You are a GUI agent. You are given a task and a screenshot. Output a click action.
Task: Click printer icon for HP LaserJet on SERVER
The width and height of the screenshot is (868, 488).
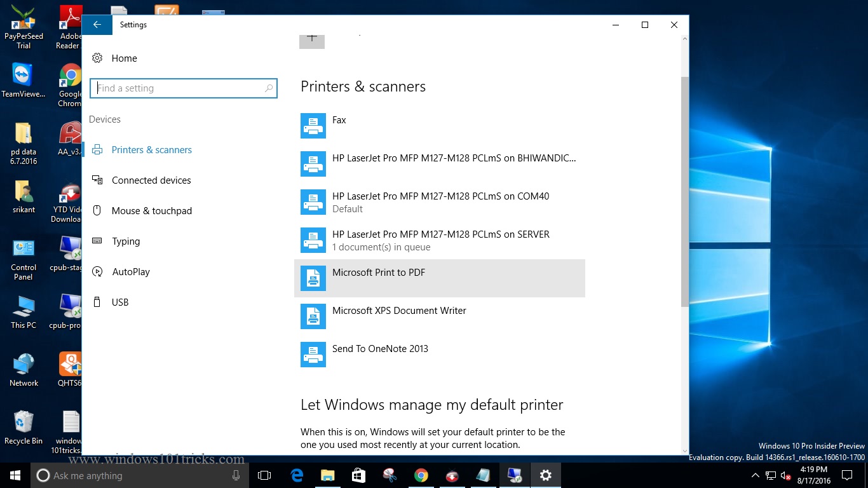[313, 240]
